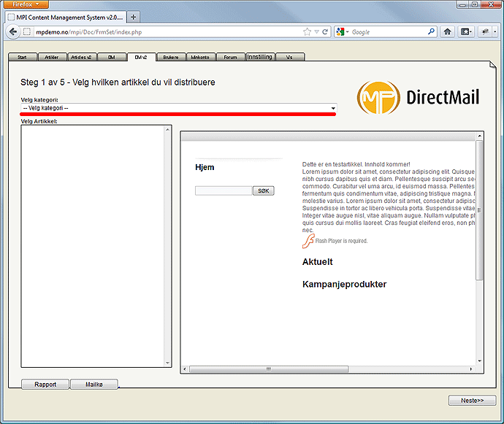This screenshot has height=424, width=504.
Task: Click preview pane scroll right arrow
Action: (x=471, y=369)
